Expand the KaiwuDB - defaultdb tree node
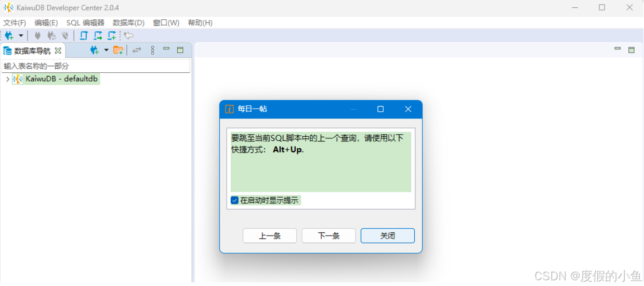Image resolution: width=644 pixels, height=286 pixels. tap(7, 79)
